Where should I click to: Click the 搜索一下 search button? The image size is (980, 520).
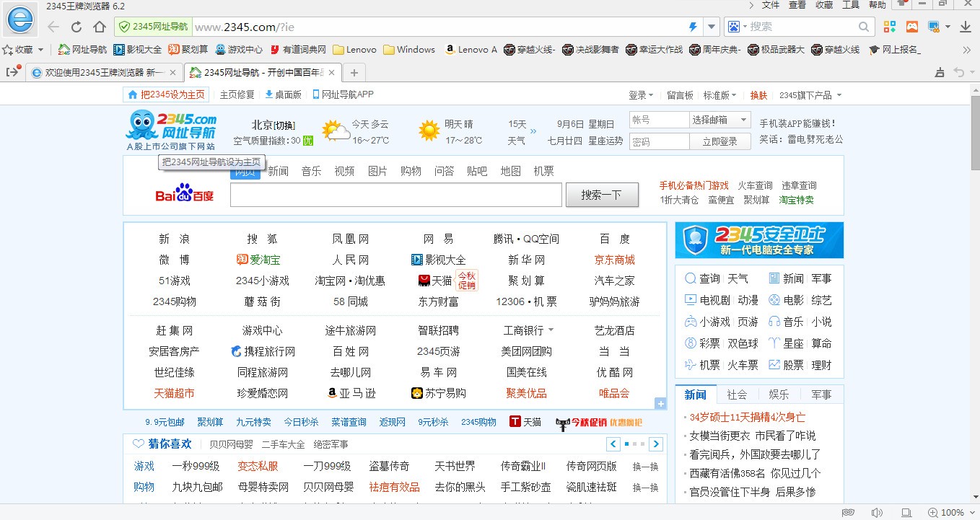tap(602, 195)
